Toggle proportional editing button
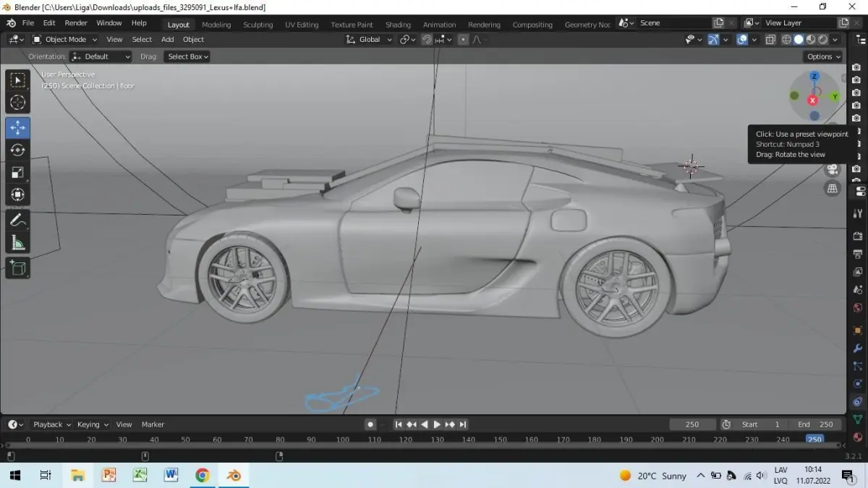Image resolution: width=868 pixels, height=488 pixels. (462, 40)
